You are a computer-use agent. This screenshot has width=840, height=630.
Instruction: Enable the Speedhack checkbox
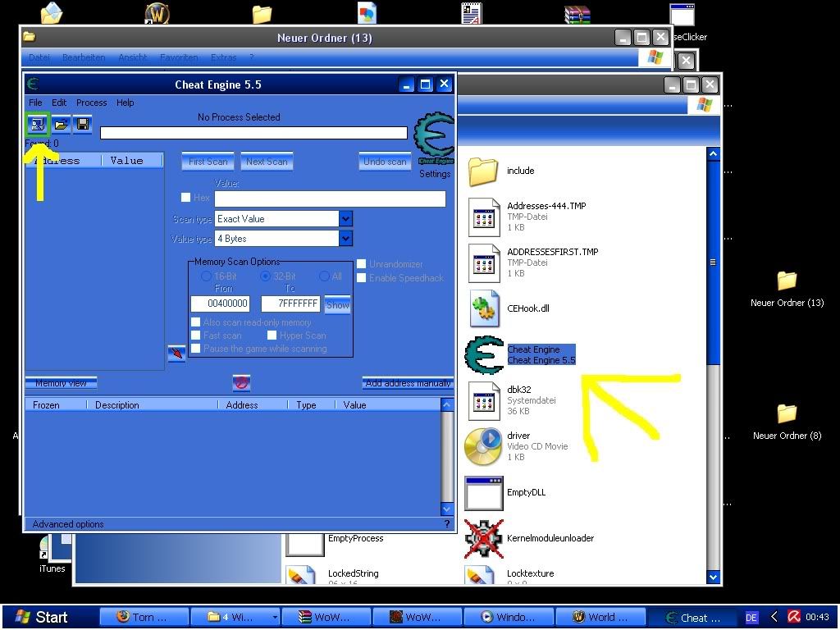pos(362,277)
